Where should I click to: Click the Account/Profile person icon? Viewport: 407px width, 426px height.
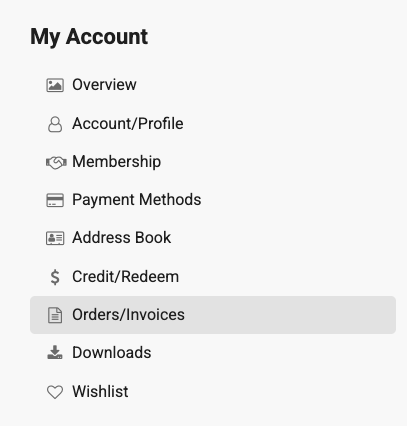pos(55,124)
